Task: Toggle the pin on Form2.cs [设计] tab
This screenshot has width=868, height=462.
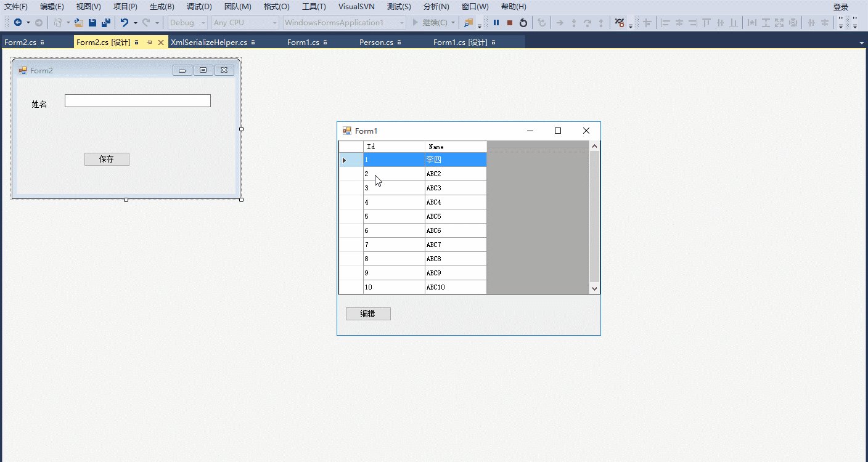Action: [x=150, y=43]
